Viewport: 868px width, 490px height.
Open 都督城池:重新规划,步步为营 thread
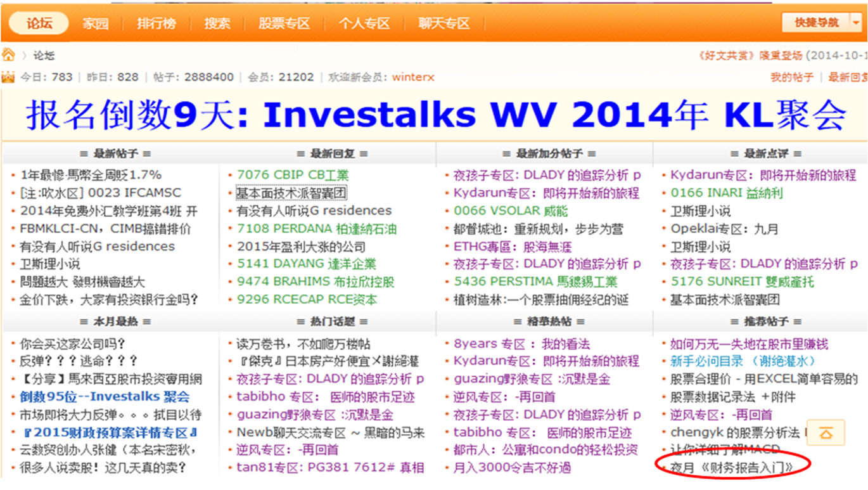pyautogui.click(x=538, y=229)
